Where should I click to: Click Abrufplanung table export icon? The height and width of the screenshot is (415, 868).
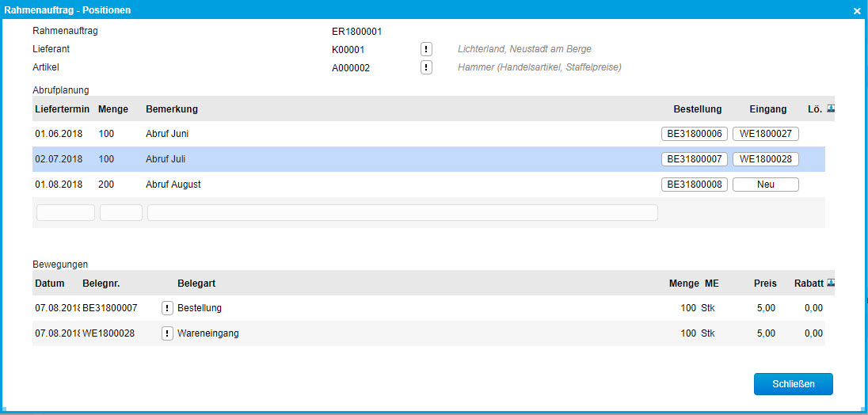pos(830,109)
